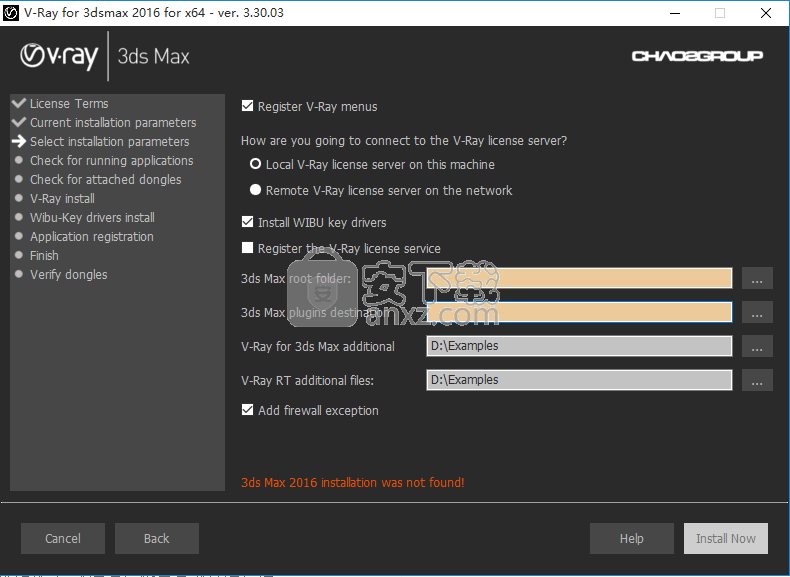Browse for V-Ray 3ds Max additional folder

click(x=757, y=346)
